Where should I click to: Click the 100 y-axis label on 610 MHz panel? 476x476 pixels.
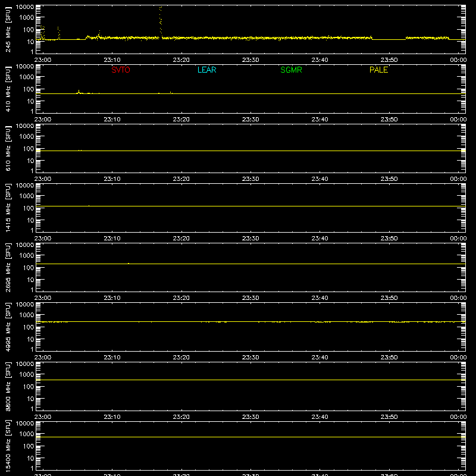29,149
